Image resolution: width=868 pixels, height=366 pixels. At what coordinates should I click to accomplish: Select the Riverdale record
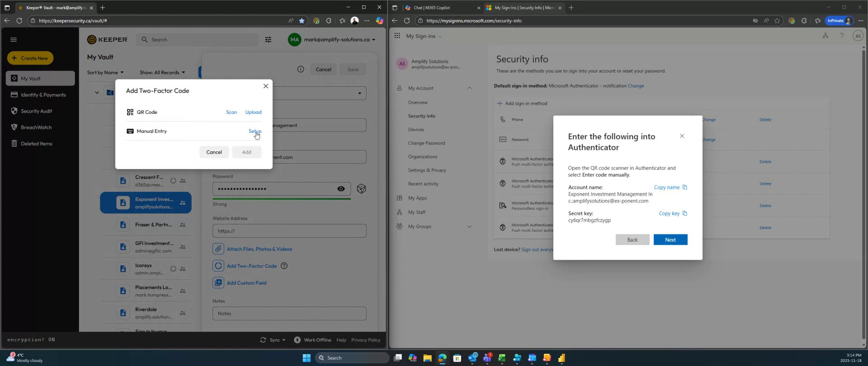[x=146, y=313]
